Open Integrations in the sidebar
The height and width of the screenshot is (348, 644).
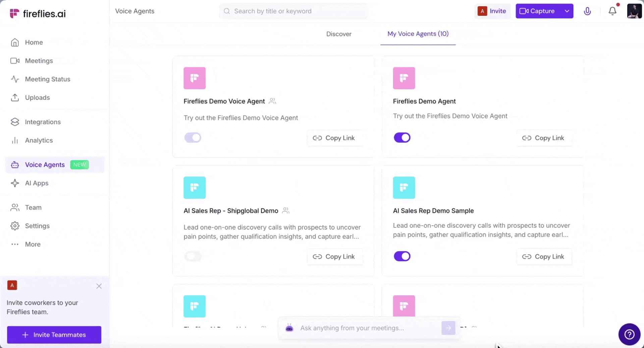[43, 122]
